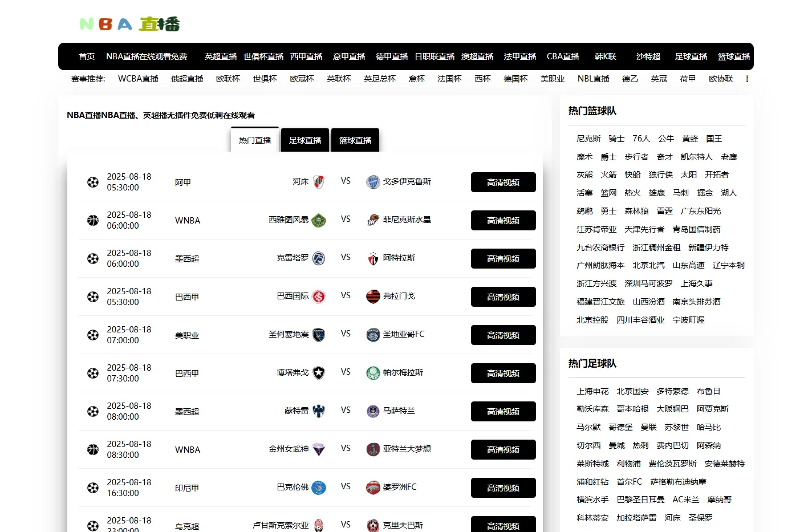The width and height of the screenshot is (812, 532).
Task: Click the 阿特拉斯 team crest
Action: tap(373, 258)
